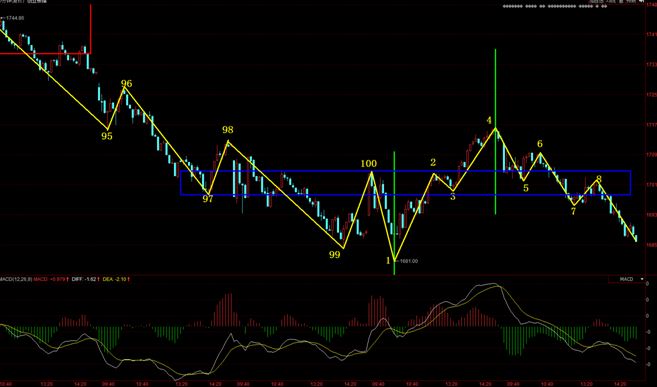Viewport: 657px width, 387px height.
Task: Click wave label 6 marker
Action: click(x=540, y=144)
